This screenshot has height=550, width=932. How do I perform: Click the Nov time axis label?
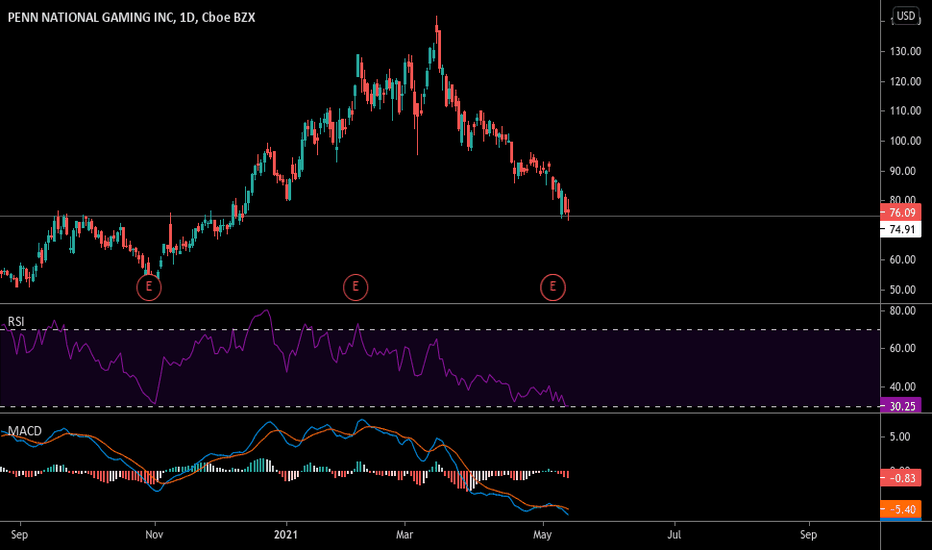coord(154,535)
